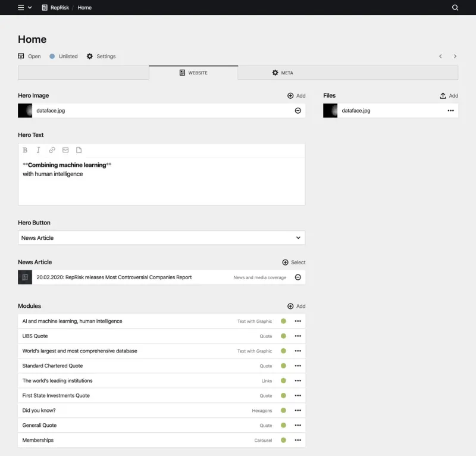Open the Hero Button dropdown showing News Article
Screen dimensions: 476x456
[162, 237]
